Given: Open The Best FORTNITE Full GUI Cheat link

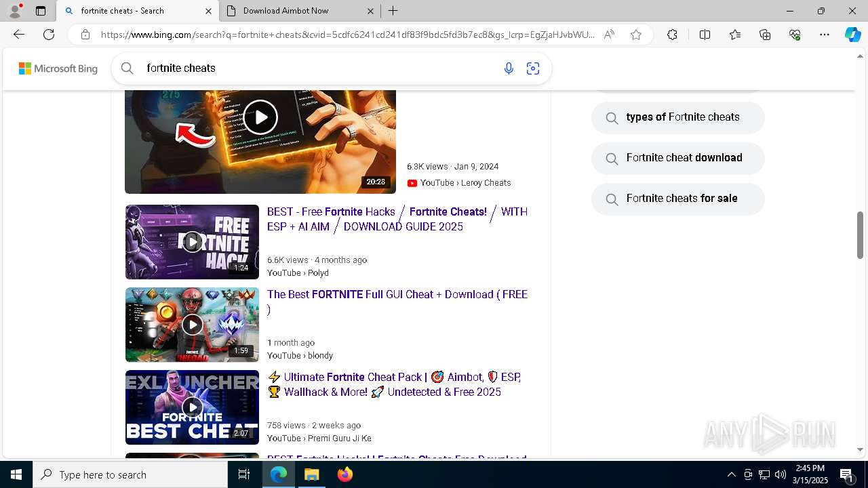Looking at the screenshot, I should coord(397,302).
